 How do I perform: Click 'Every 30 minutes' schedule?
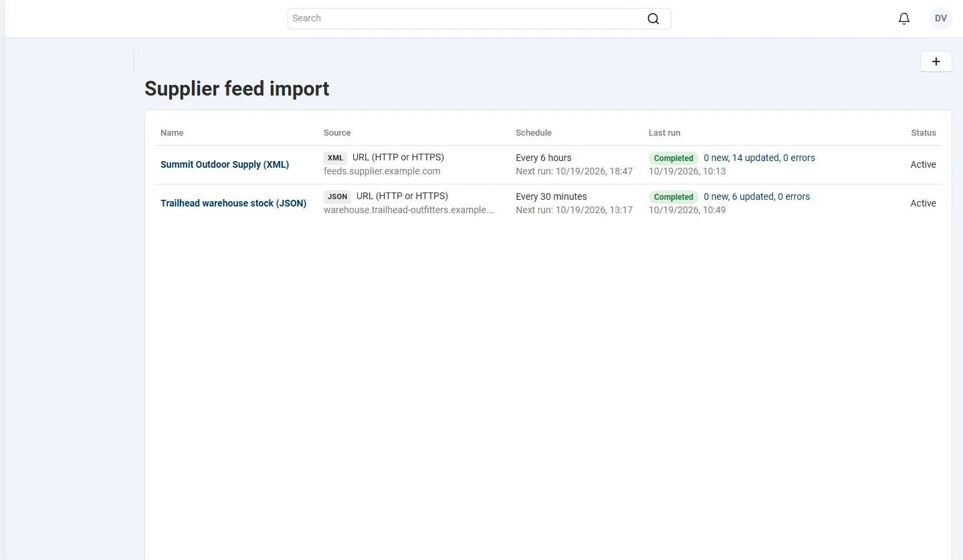click(551, 197)
